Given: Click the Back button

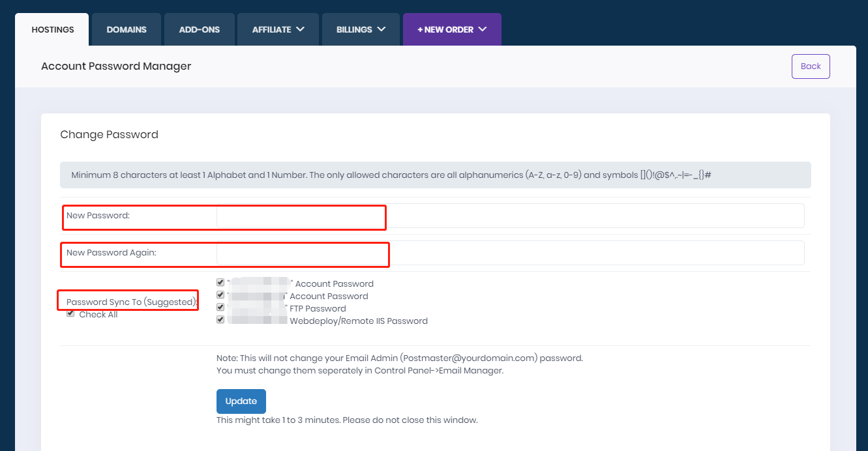Looking at the screenshot, I should 811,66.
